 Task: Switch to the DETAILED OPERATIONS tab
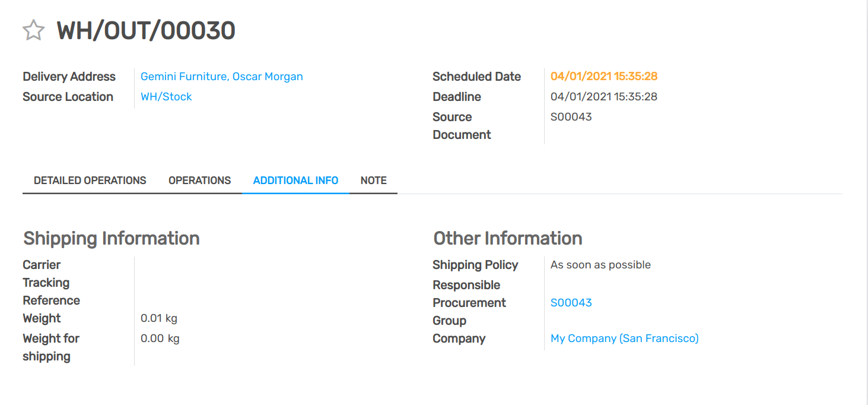point(90,180)
